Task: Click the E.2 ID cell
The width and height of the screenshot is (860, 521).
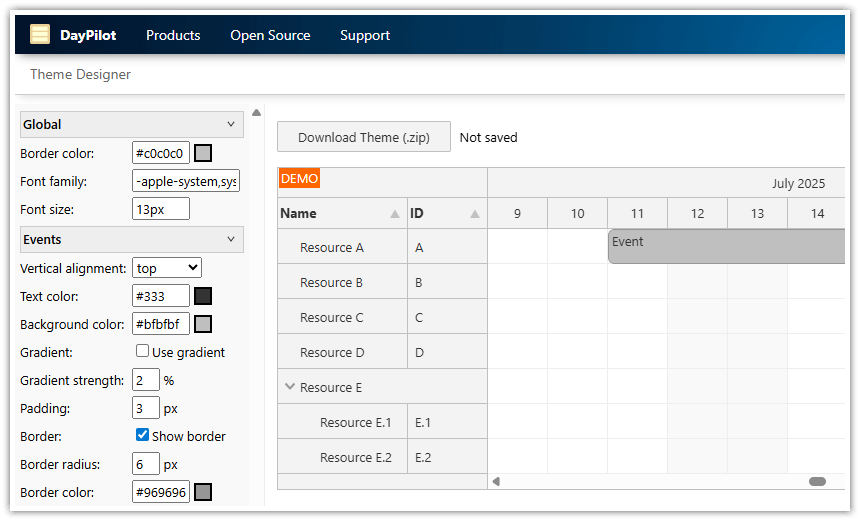Action: (448, 457)
